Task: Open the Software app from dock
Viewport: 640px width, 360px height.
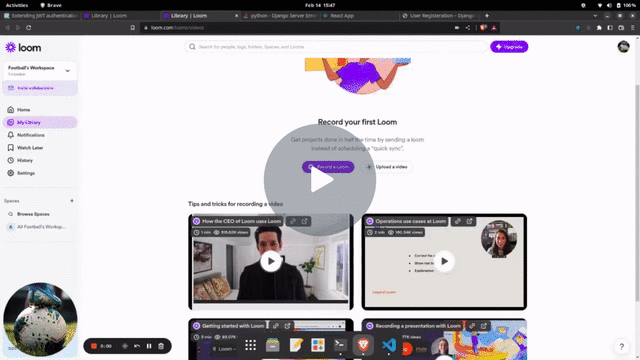Action: click(318, 345)
